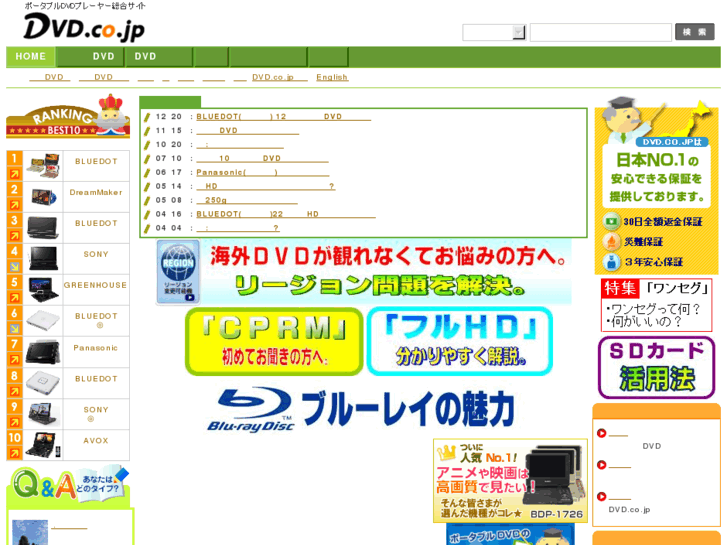
Task: Click the rank 3 trend arrow icon
Action: point(14,236)
